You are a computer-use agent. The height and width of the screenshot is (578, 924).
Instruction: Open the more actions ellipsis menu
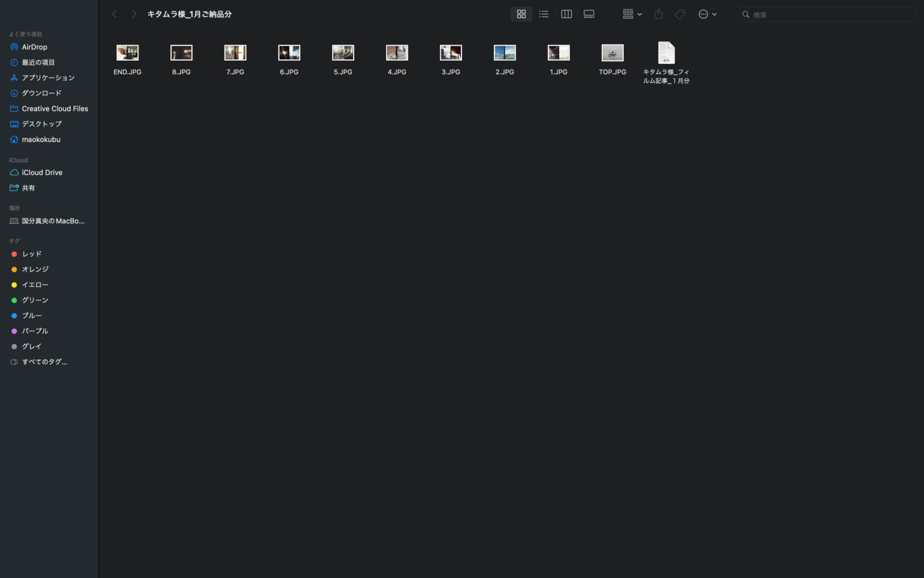click(x=707, y=14)
